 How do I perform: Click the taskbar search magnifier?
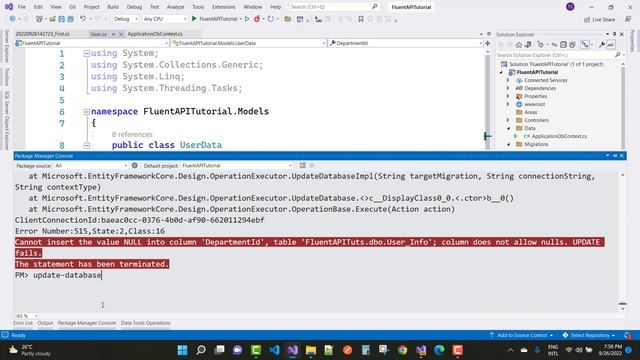click(201, 350)
